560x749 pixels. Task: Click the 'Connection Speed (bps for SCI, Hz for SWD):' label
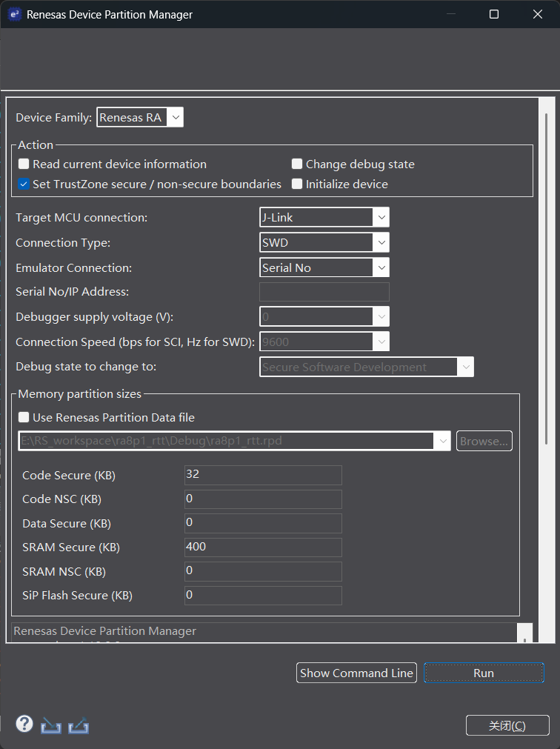coord(135,342)
